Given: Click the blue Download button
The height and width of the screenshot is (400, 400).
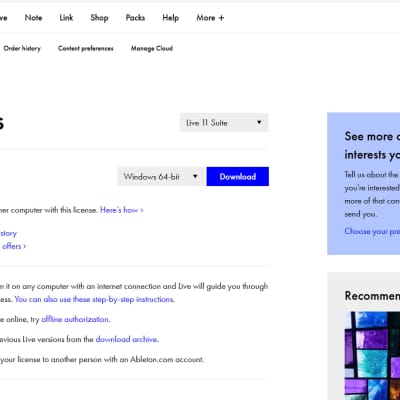Looking at the screenshot, I should [x=238, y=176].
